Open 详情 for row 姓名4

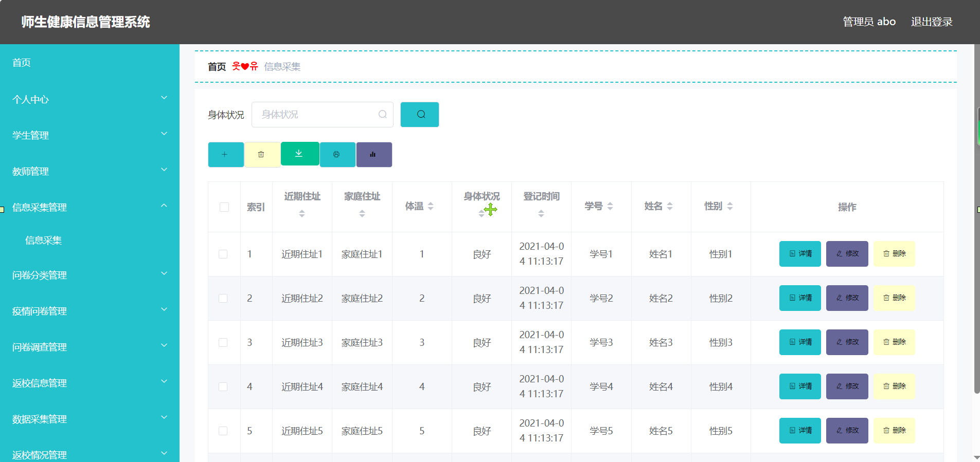point(800,386)
